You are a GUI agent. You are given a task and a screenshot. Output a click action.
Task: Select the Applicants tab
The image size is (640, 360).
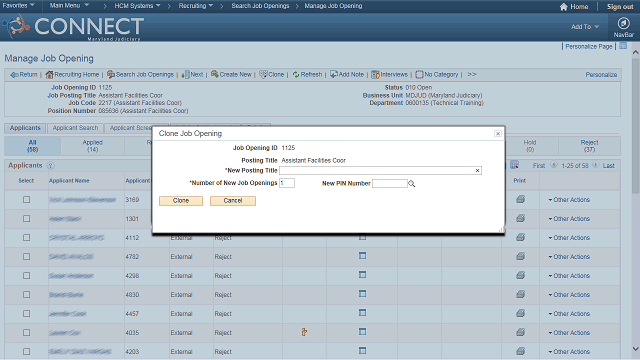25,128
